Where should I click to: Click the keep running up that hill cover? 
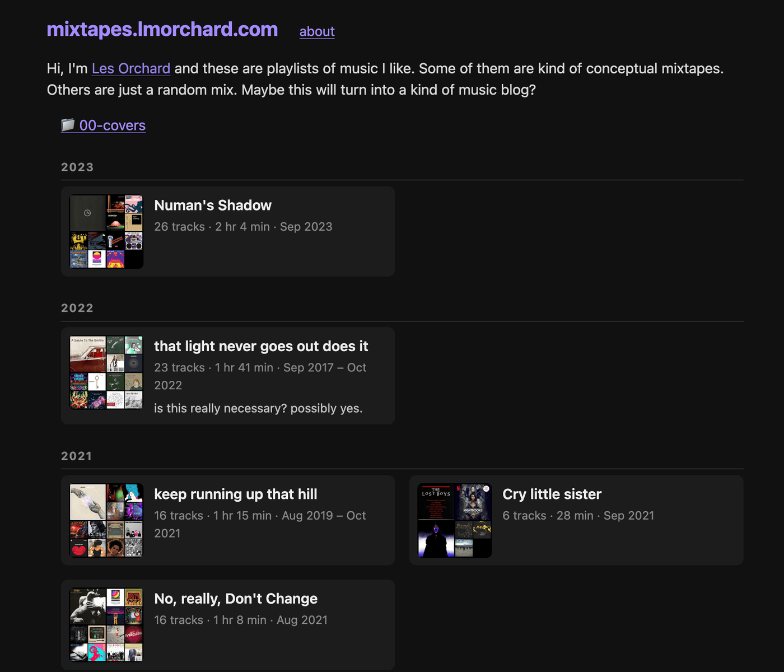tap(106, 520)
